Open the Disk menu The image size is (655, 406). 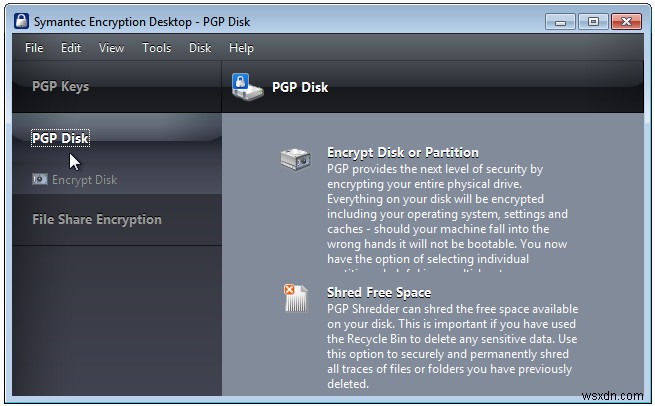200,48
